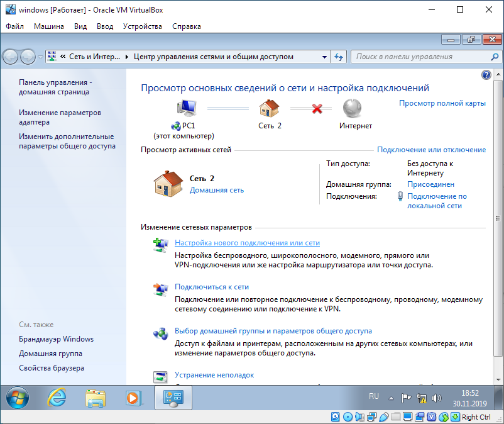Click the Internet globe icon
The height and width of the screenshot is (424, 504).
[x=353, y=108]
